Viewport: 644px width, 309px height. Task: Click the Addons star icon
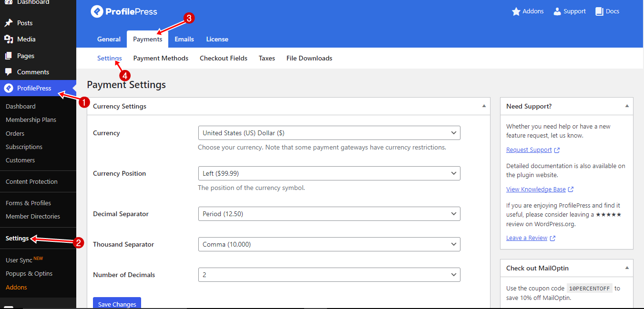516,11
